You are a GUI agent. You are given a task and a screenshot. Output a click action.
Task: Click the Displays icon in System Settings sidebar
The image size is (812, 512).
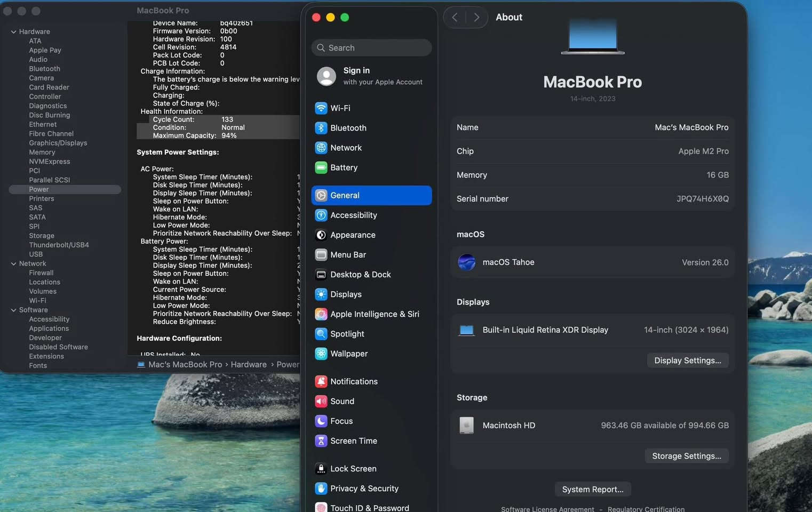click(x=321, y=294)
